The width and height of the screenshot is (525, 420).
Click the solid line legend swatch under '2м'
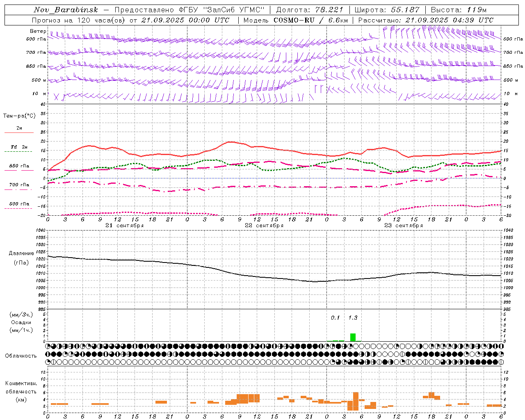pyautogui.click(x=19, y=132)
